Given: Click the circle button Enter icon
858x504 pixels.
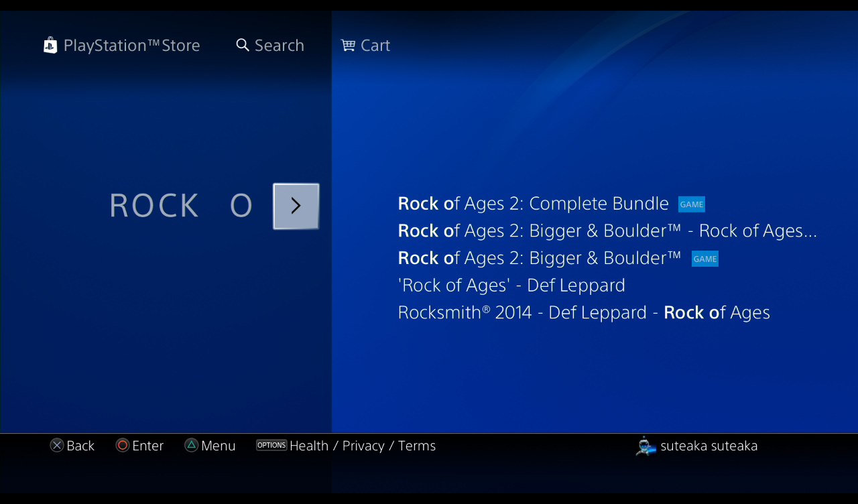Looking at the screenshot, I should (123, 445).
